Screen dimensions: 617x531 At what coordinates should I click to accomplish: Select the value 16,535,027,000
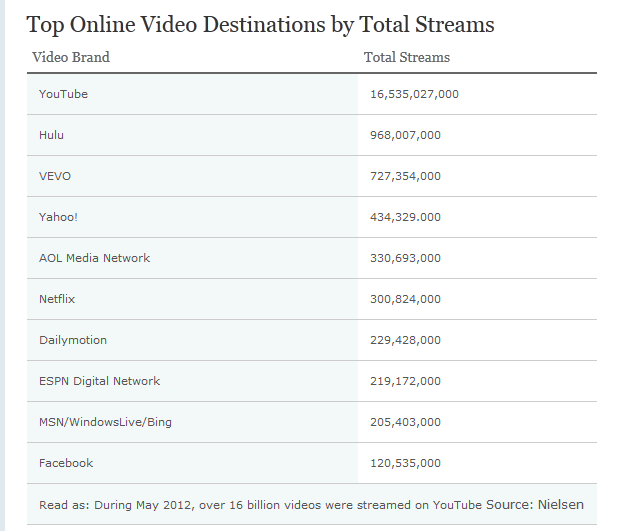pos(414,94)
